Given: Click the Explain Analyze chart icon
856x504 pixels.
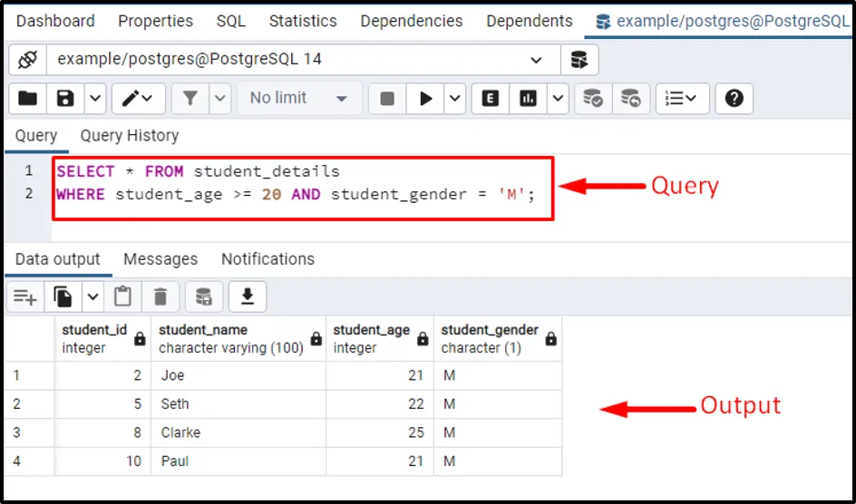Looking at the screenshot, I should [528, 98].
